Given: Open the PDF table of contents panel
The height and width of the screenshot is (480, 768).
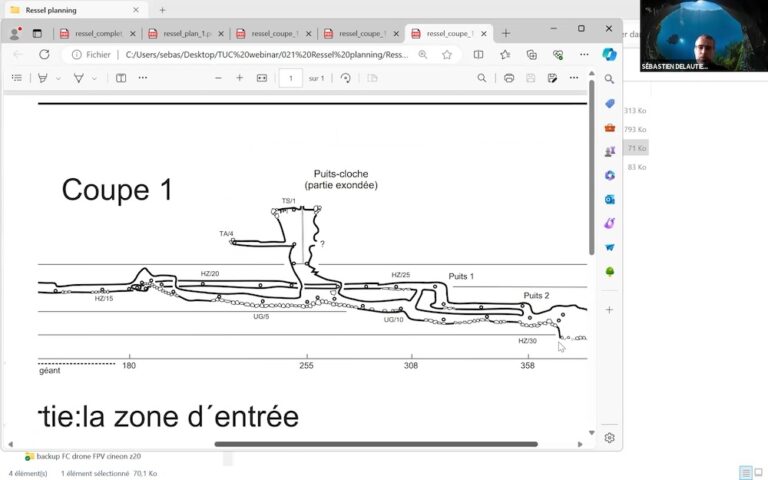Looking at the screenshot, I should click(17, 78).
